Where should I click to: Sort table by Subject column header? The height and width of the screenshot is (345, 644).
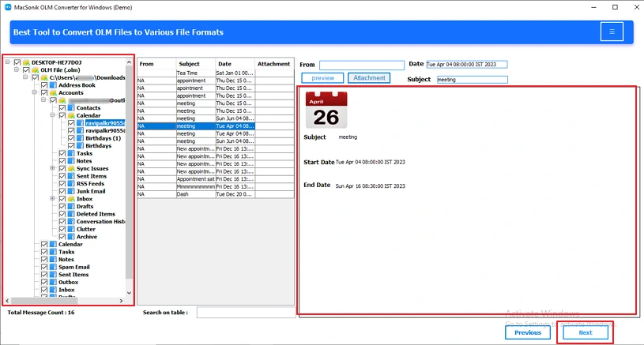pos(196,64)
